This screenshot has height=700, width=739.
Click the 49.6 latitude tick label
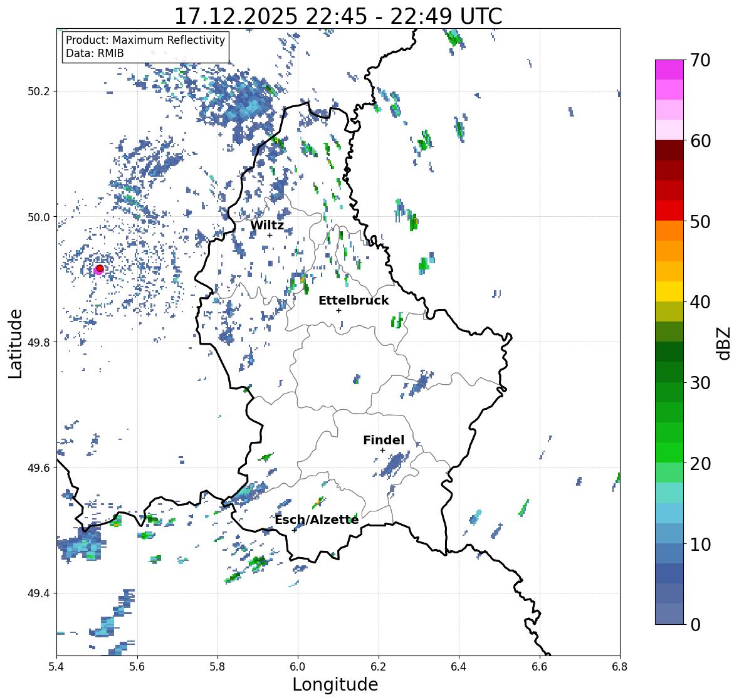click(39, 468)
